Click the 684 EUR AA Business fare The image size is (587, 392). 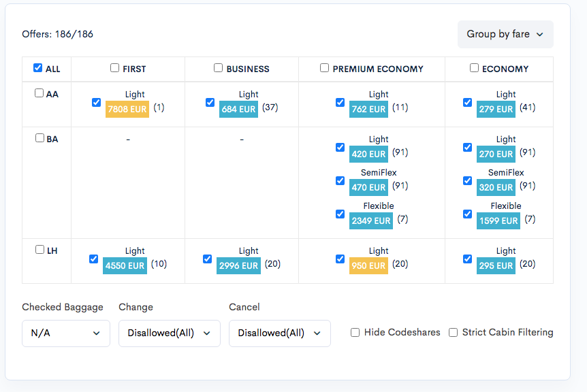[x=238, y=109]
